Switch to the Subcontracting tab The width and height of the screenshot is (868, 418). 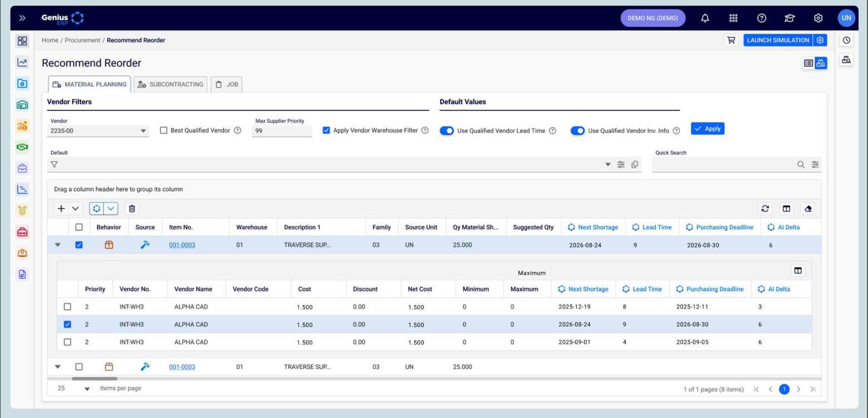tap(171, 84)
